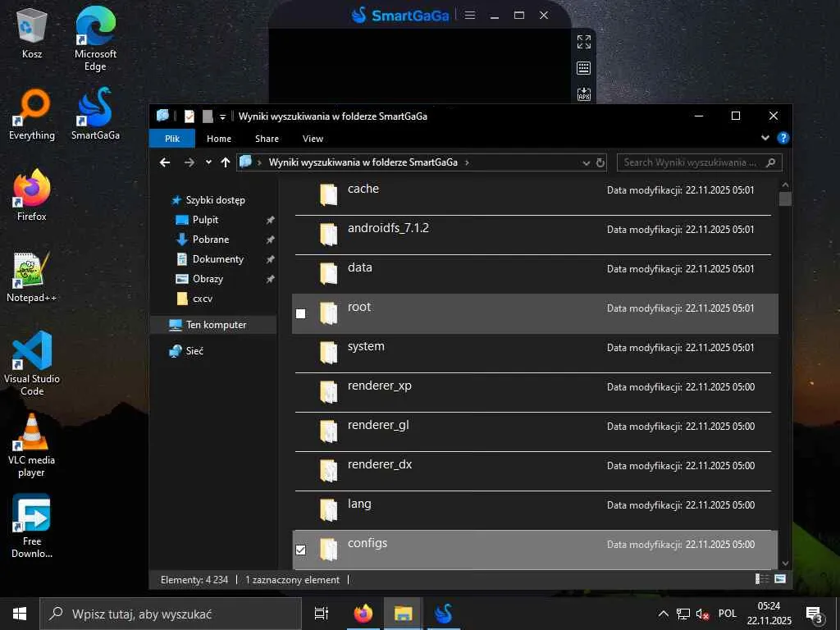
Task: Select Ten komputer in navigation pane
Action: [x=214, y=325]
